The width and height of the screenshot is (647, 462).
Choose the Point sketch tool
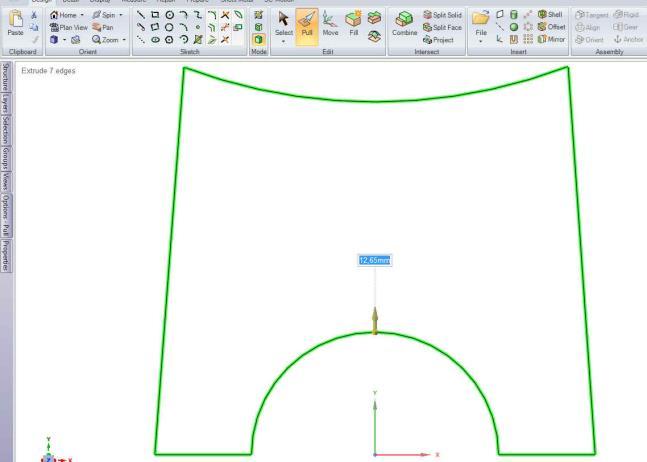198,28
